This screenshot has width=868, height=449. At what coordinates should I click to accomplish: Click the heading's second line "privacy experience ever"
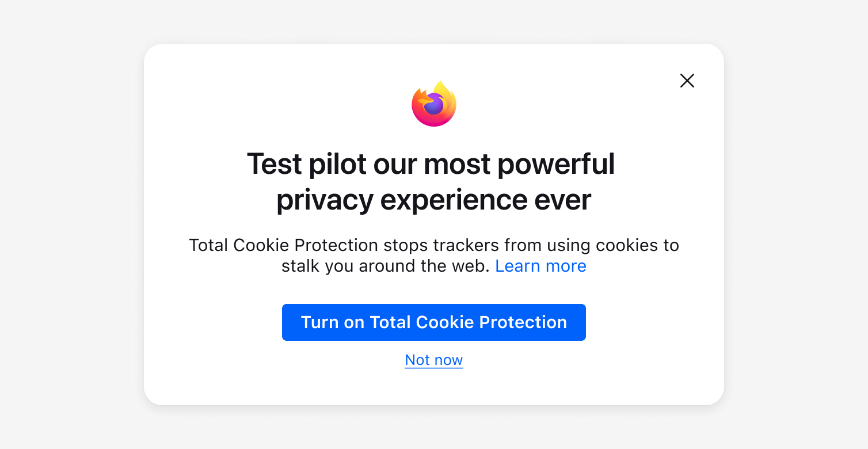(433, 200)
